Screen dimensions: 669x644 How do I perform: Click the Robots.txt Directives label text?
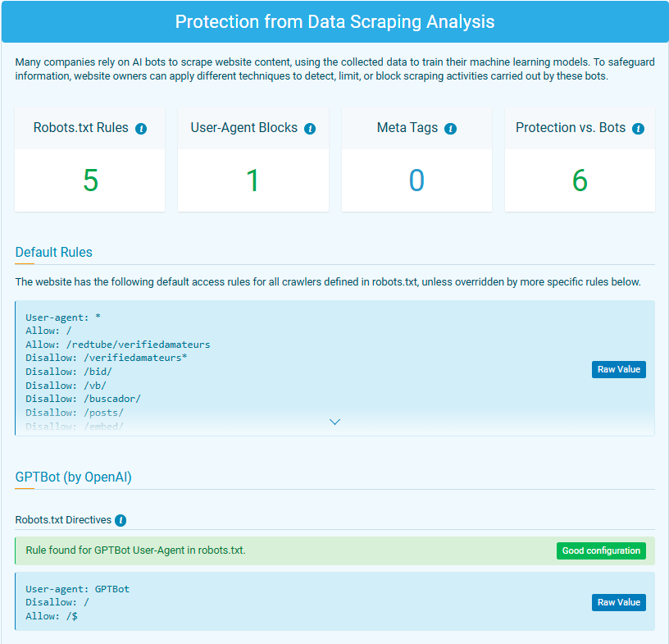(x=63, y=520)
